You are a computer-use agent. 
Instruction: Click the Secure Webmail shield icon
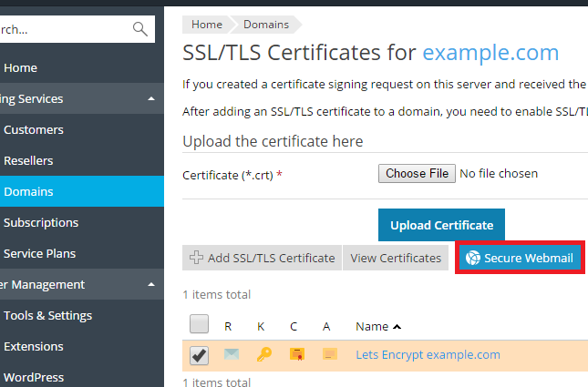(473, 258)
